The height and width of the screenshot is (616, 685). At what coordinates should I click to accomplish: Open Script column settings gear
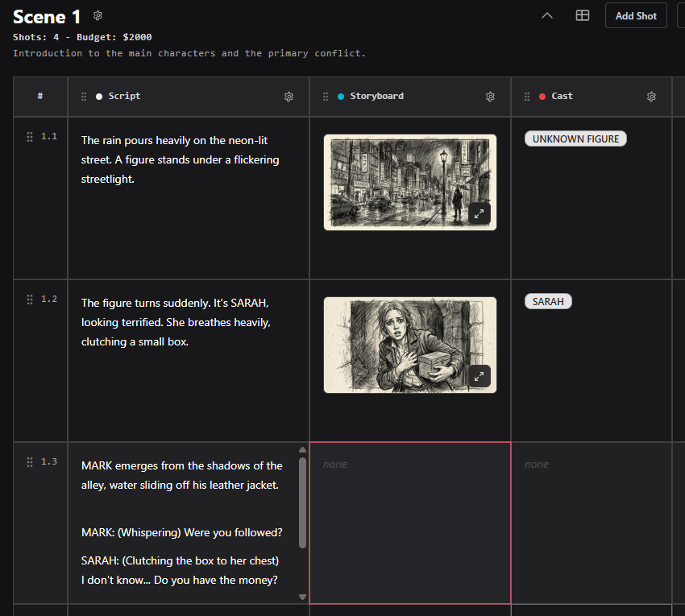coord(289,97)
